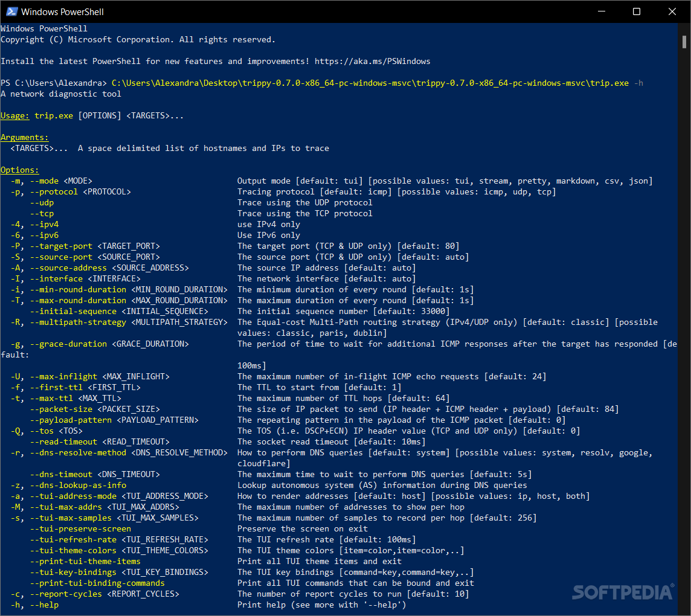
Task: Click the Copyright Microsoft Corporation line
Action: point(138,40)
